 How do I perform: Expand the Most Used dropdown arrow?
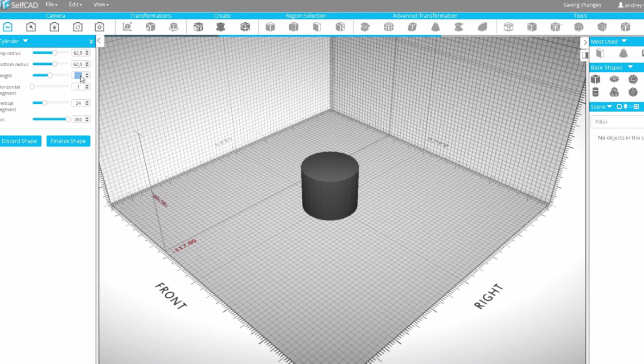(624, 42)
